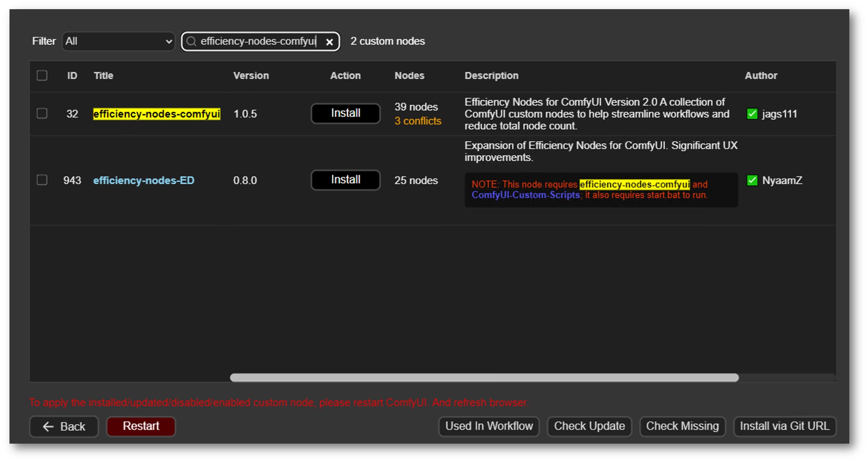Click version cell 0.8.0
Image resolution: width=868 pixels, height=462 pixels.
245,180
